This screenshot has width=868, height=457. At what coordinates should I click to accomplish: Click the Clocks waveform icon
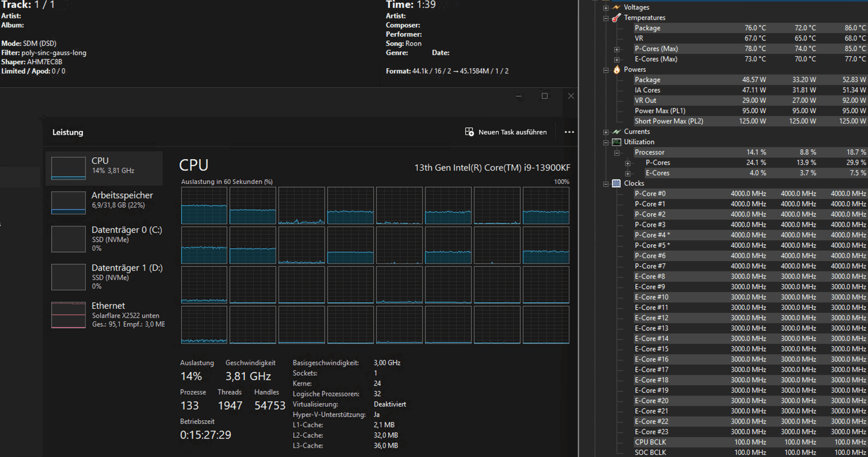(x=616, y=184)
